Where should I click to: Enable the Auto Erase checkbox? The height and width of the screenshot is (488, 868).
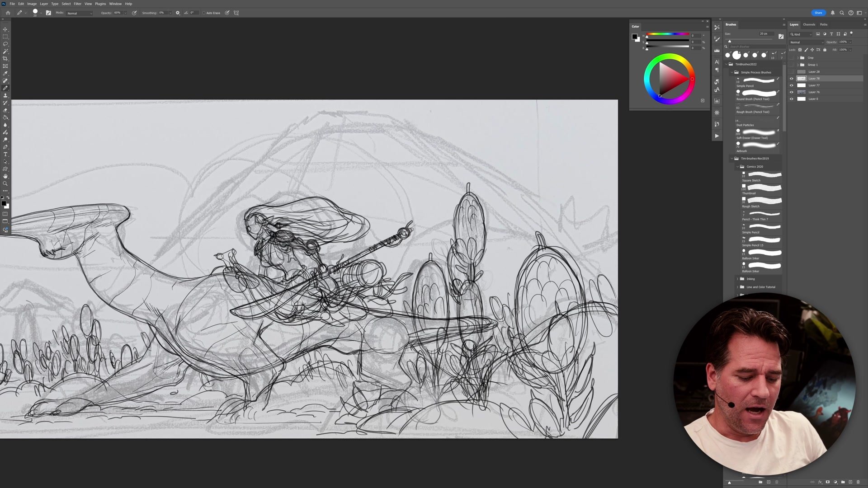pos(203,13)
